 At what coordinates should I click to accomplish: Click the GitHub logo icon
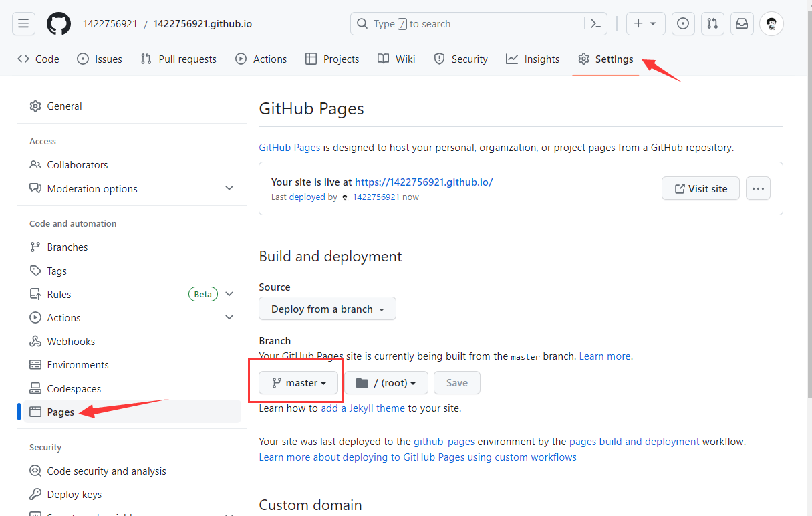59,24
